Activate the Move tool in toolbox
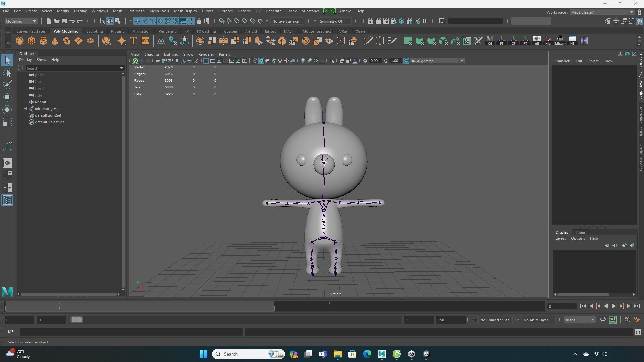644x362 pixels. point(7,97)
